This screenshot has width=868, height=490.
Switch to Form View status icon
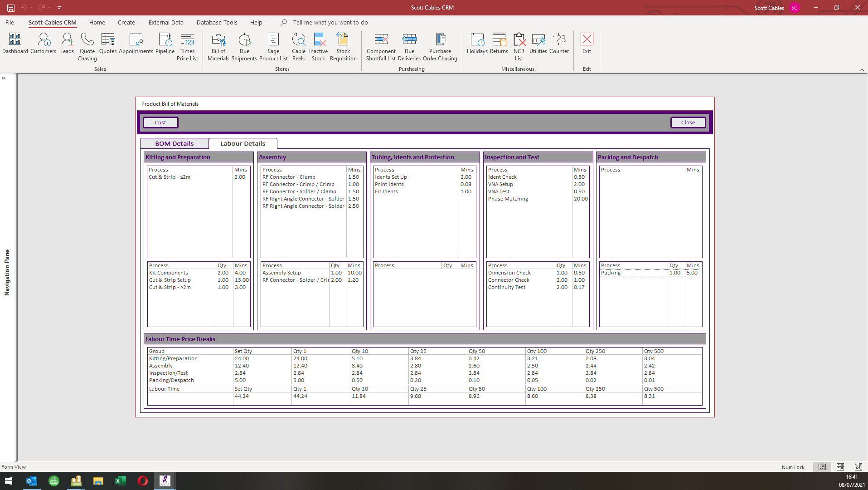click(822, 467)
